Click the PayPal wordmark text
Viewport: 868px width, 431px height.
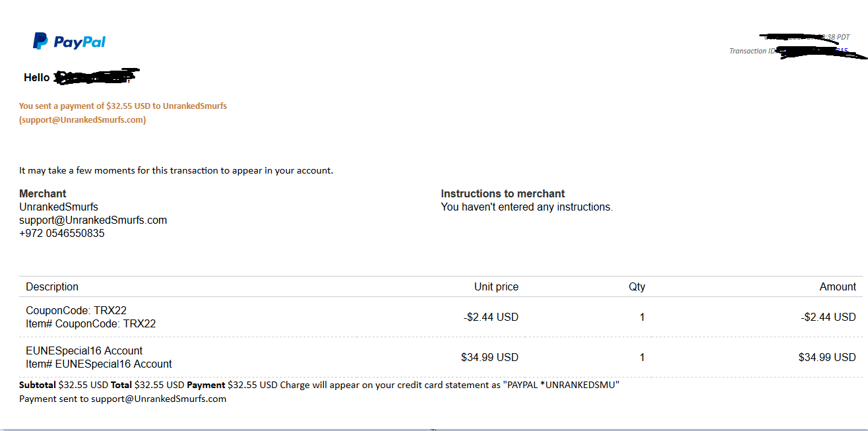click(80, 42)
